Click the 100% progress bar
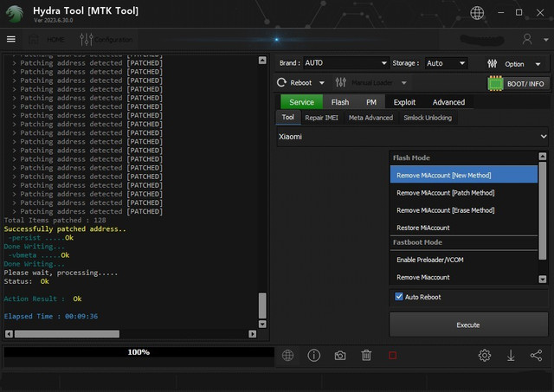Viewport: 554px width, 392px height. (x=138, y=352)
